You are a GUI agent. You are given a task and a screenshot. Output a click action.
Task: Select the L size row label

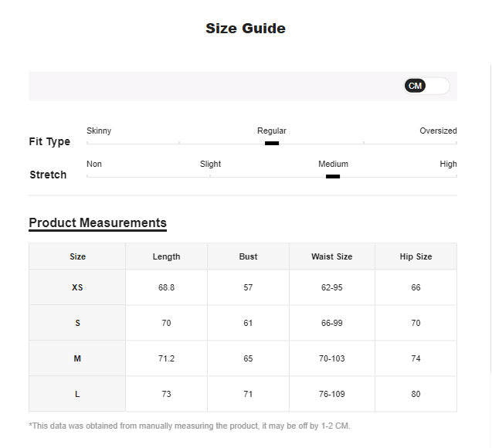77,394
